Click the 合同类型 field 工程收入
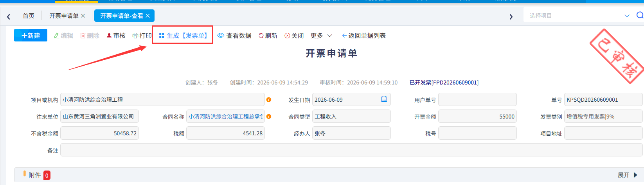644x185 pixels. (351, 117)
